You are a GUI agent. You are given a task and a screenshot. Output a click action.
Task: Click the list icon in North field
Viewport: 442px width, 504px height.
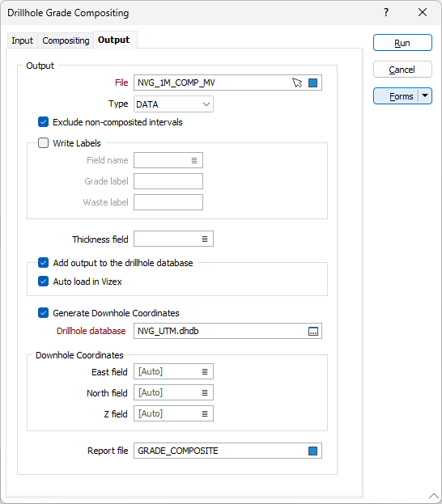(205, 393)
